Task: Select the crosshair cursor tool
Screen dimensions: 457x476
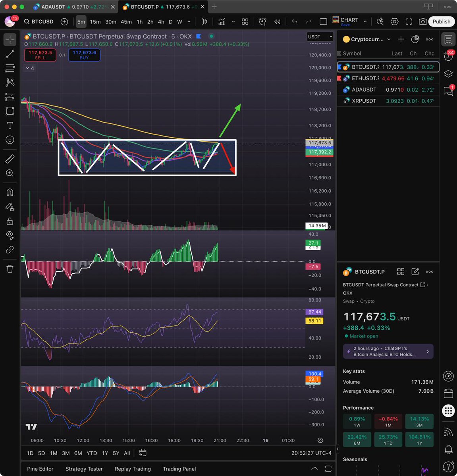Action: (x=10, y=40)
